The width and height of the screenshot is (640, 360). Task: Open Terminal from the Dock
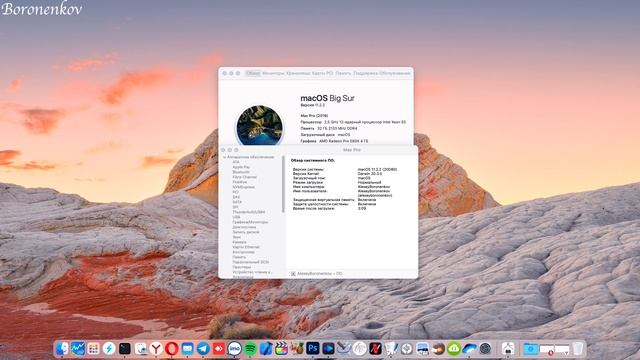pyautogui.click(x=125, y=348)
